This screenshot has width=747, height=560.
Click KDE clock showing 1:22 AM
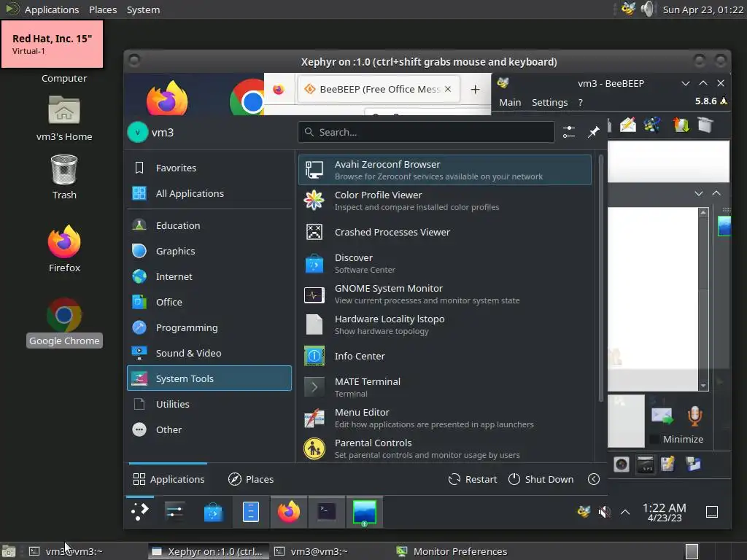point(664,513)
